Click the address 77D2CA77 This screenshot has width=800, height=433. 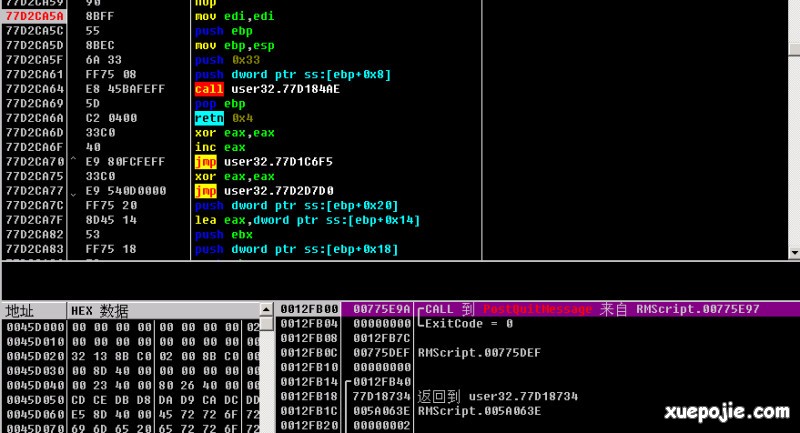click(x=34, y=191)
